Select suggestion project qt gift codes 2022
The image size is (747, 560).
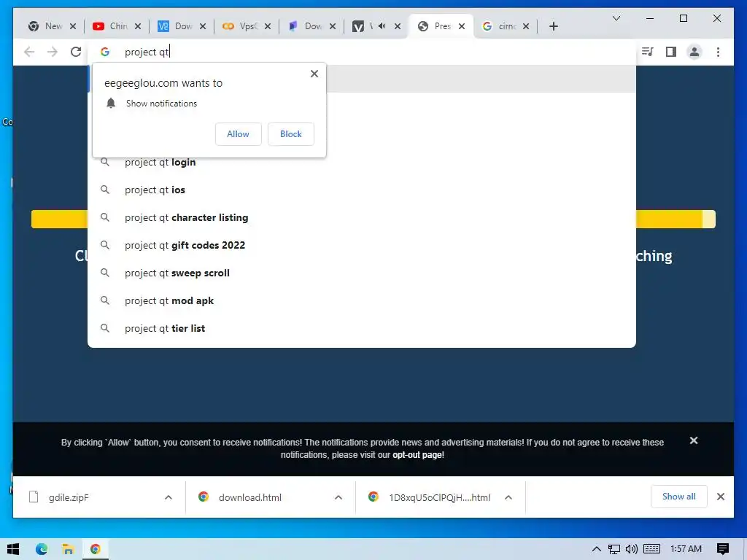(x=362, y=245)
